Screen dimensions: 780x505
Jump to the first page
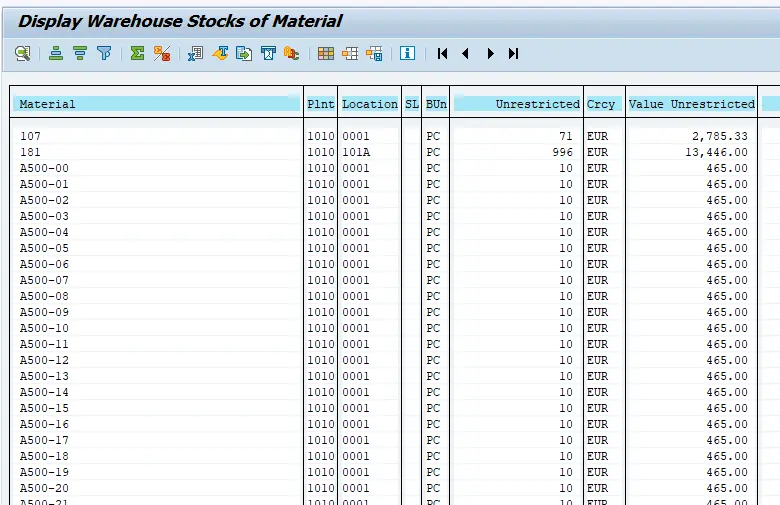442,54
